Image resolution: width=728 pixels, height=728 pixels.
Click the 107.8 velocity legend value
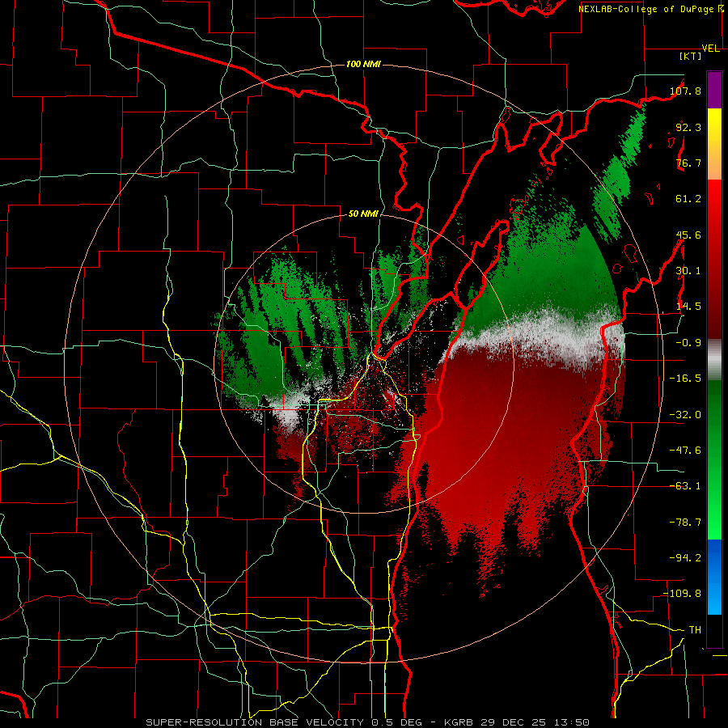(685, 91)
